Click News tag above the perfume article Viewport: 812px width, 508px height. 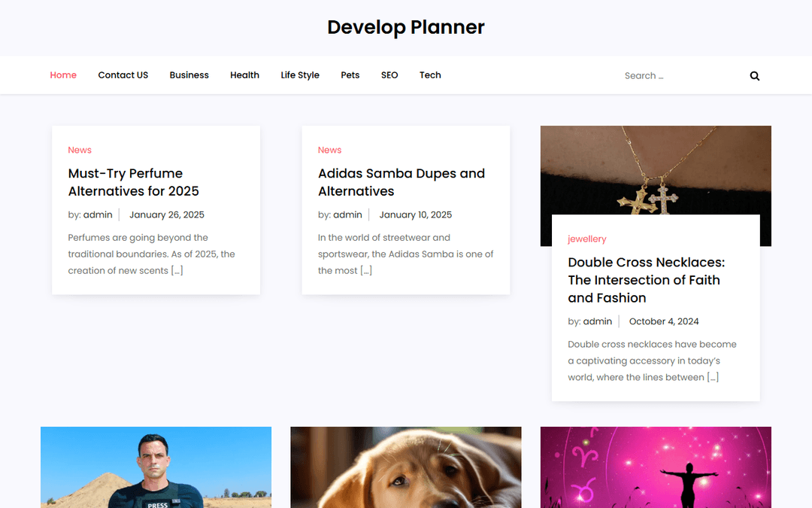[80, 150]
